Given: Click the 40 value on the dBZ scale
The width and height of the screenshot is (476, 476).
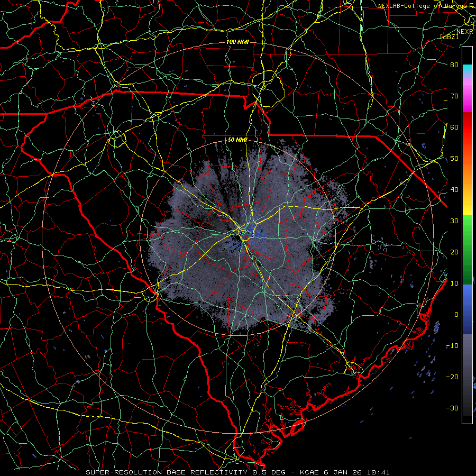Looking at the screenshot, I should point(454,190).
